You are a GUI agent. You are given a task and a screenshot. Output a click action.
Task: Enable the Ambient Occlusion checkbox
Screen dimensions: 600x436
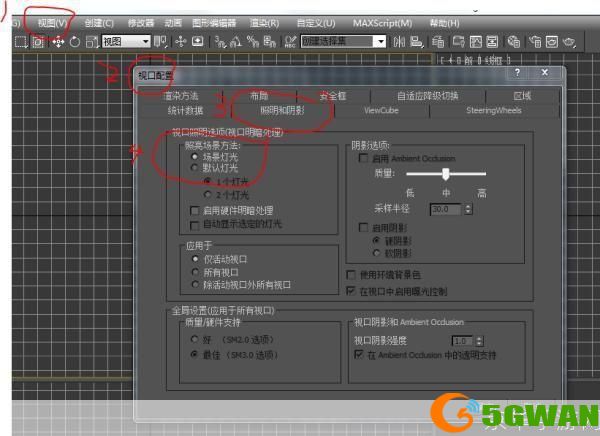[x=363, y=158]
